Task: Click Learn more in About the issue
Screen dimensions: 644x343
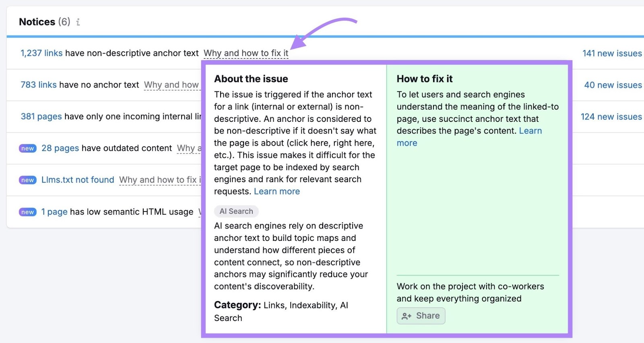Action: [x=277, y=192]
